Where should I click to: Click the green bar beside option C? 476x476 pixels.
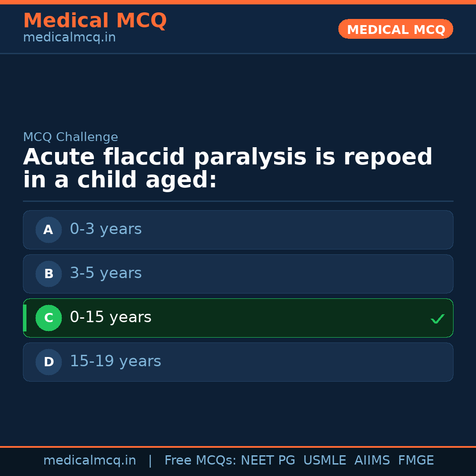(x=25, y=318)
